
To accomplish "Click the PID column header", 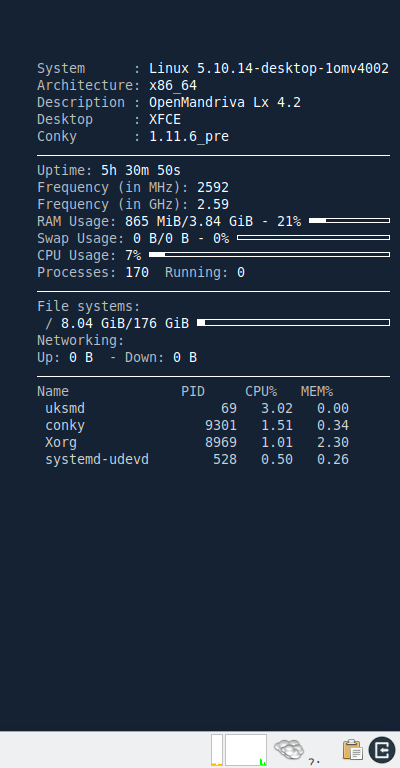I will click(193, 391).
